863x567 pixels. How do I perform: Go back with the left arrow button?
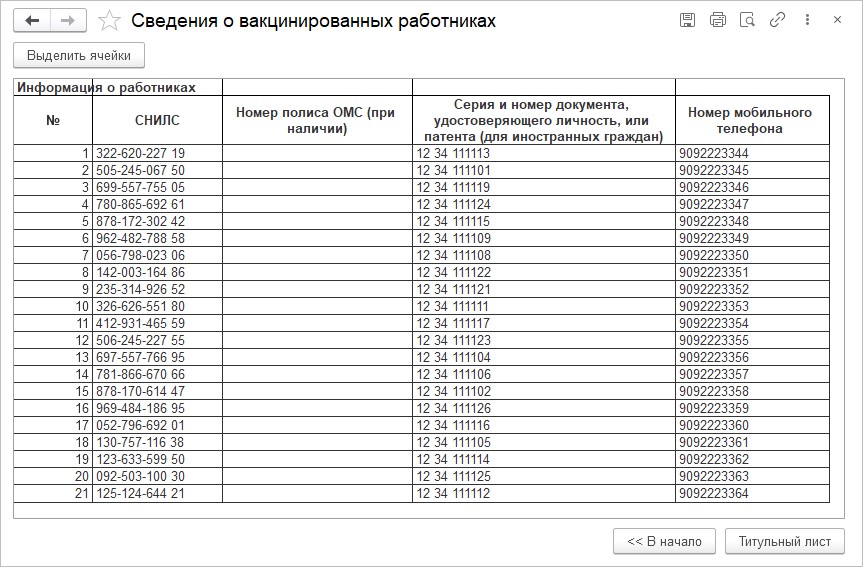(x=32, y=21)
